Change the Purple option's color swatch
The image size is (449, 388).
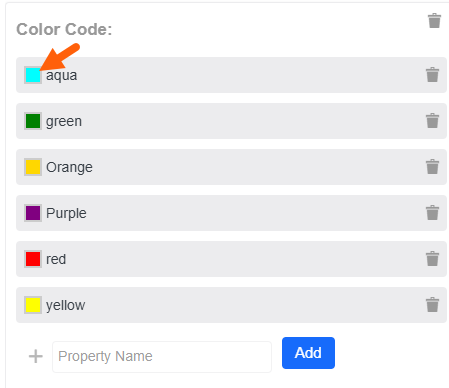tap(33, 213)
